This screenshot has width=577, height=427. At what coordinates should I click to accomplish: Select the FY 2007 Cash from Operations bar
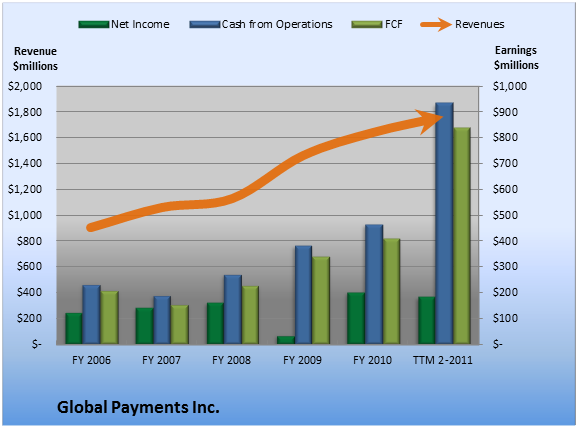[x=162, y=320]
